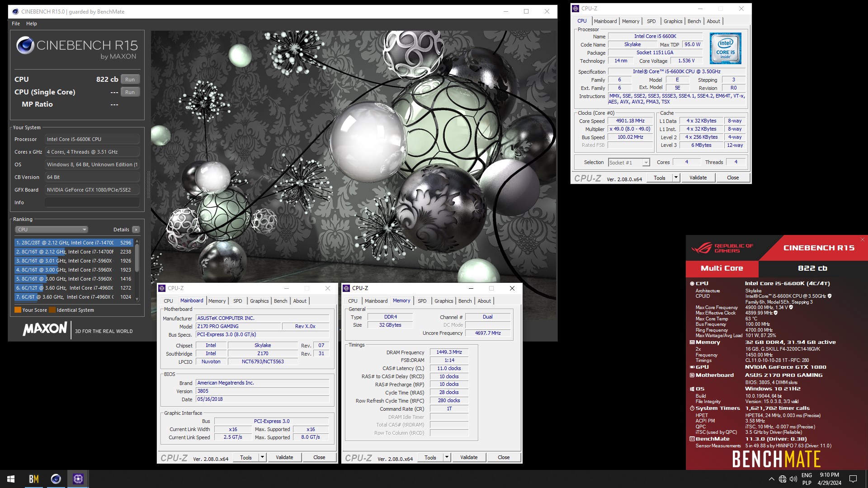This screenshot has height=488, width=868.
Task: Open Bench tab in Memory CPU-Z window
Action: click(465, 301)
